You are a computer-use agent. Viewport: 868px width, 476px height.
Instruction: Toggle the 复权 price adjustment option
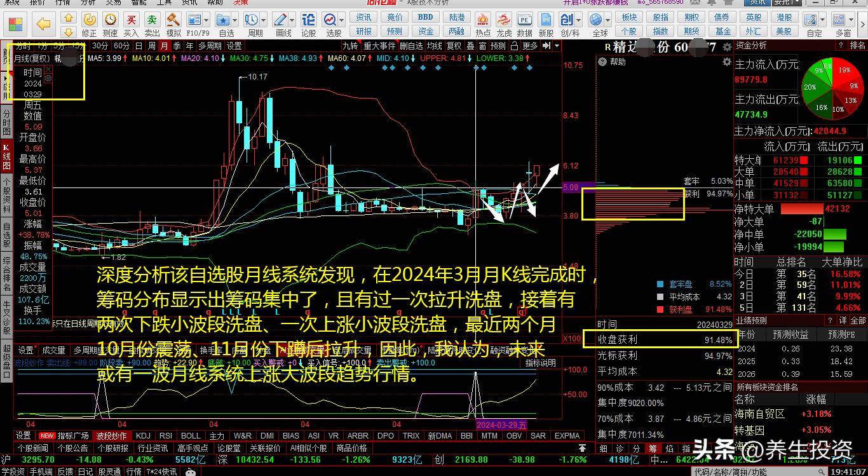pyautogui.click(x=454, y=46)
